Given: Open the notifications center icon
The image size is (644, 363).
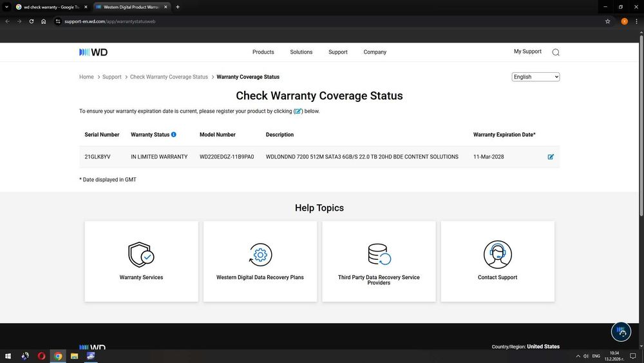Looking at the screenshot, I should pos(633,356).
